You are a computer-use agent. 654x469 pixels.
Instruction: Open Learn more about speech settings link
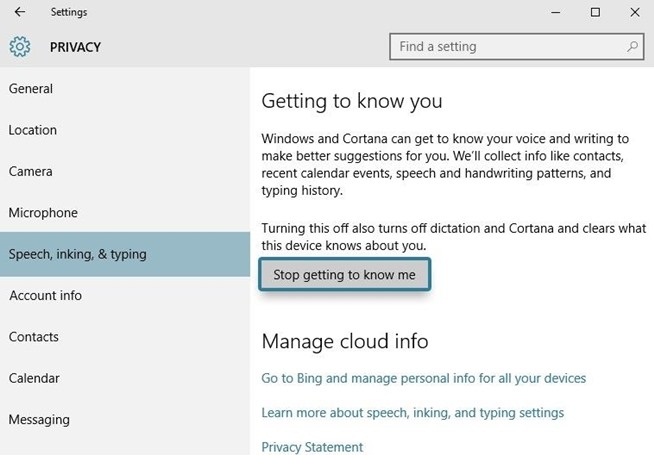coord(413,412)
